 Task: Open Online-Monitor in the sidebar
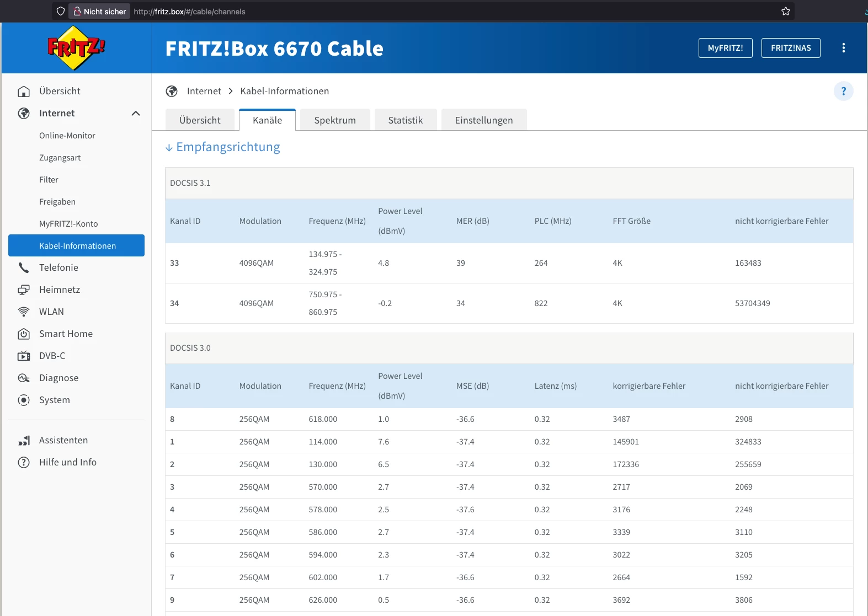[x=67, y=136]
